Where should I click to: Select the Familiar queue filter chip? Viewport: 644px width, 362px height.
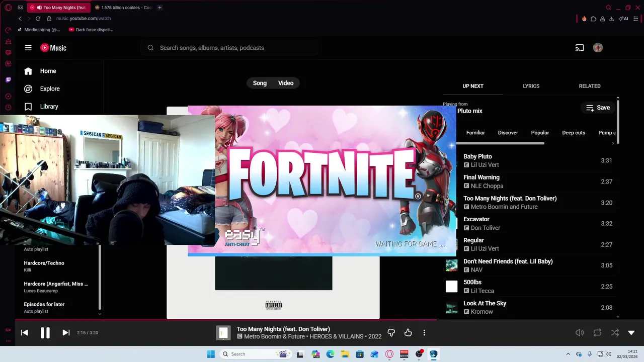point(475,133)
